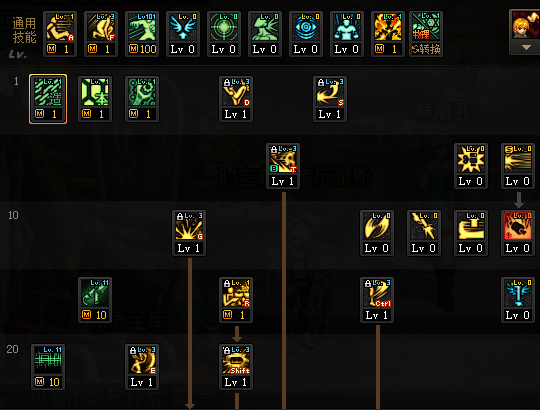
Task: Choose the skill bound to the S key
Action: 330,99
